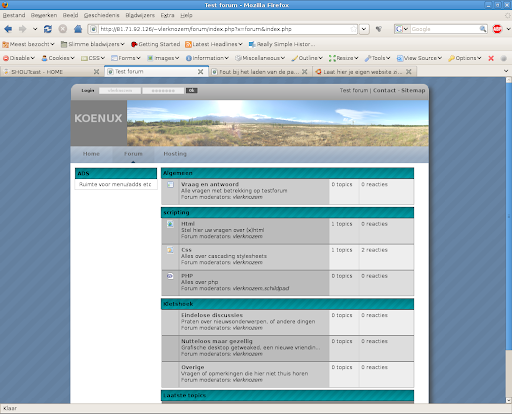The width and height of the screenshot is (512, 414).
Task: Reload the page with the refresh icon
Action: [48, 29]
